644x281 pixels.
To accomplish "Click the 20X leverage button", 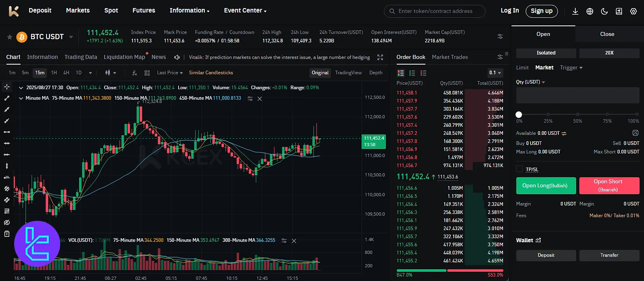I will [609, 53].
